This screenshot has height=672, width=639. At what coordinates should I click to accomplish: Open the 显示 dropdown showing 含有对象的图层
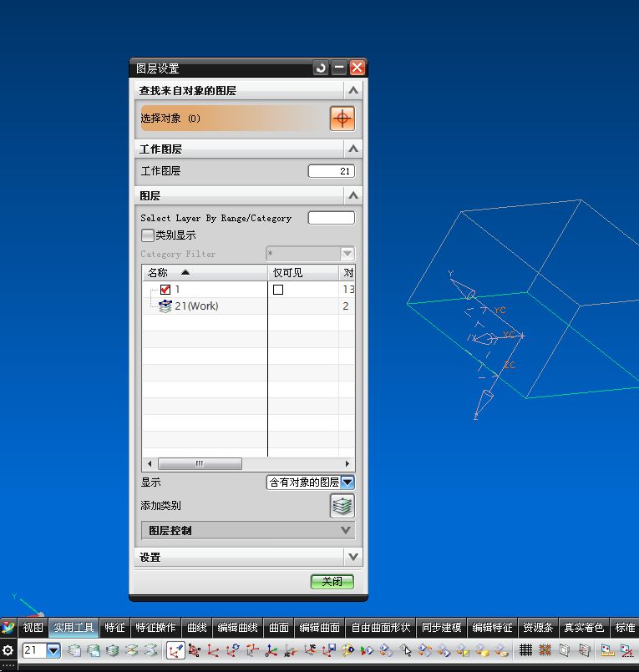click(x=311, y=483)
